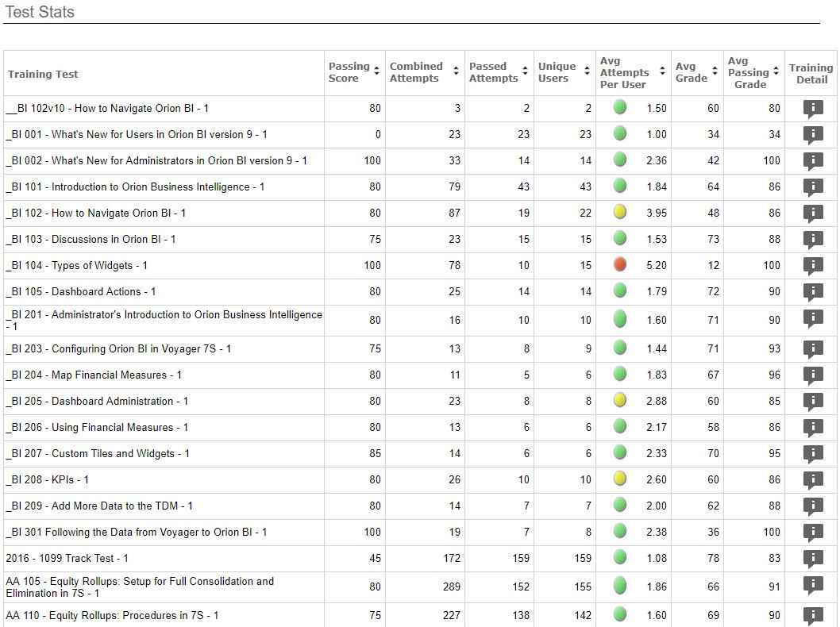Click Avg Attempts value 5.20 for BI 104

657,266
